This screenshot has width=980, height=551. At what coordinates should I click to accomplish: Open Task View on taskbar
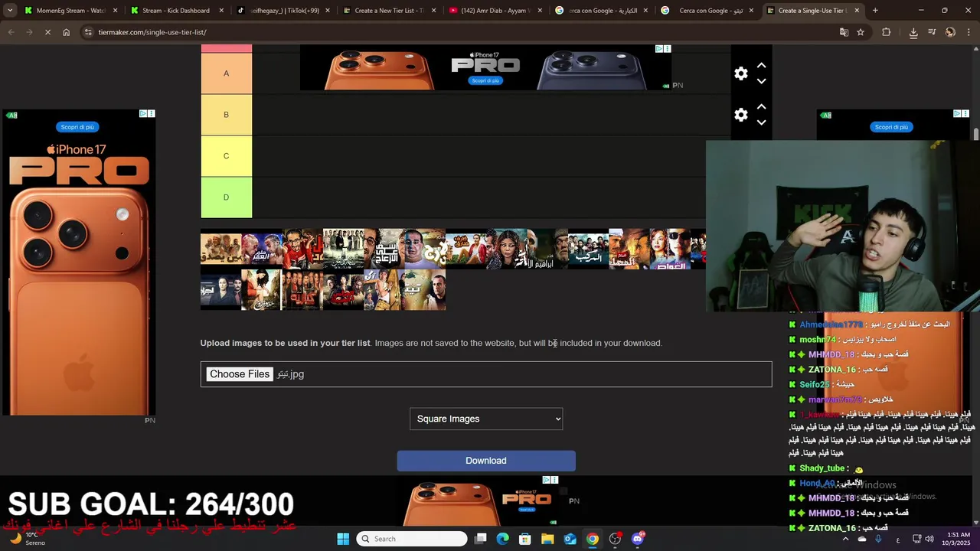(x=480, y=539)
